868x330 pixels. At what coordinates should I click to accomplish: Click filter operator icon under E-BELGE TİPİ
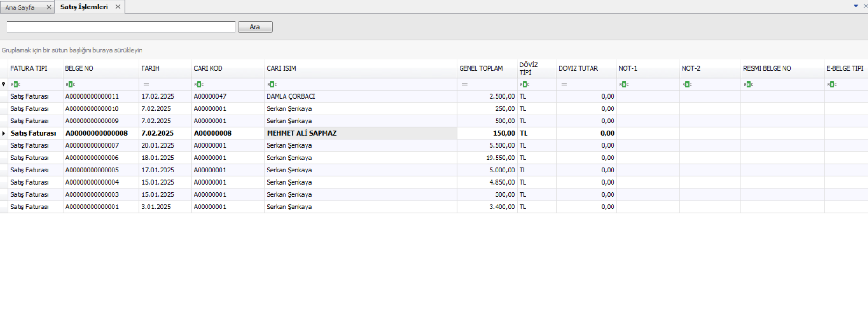(832, 85)
